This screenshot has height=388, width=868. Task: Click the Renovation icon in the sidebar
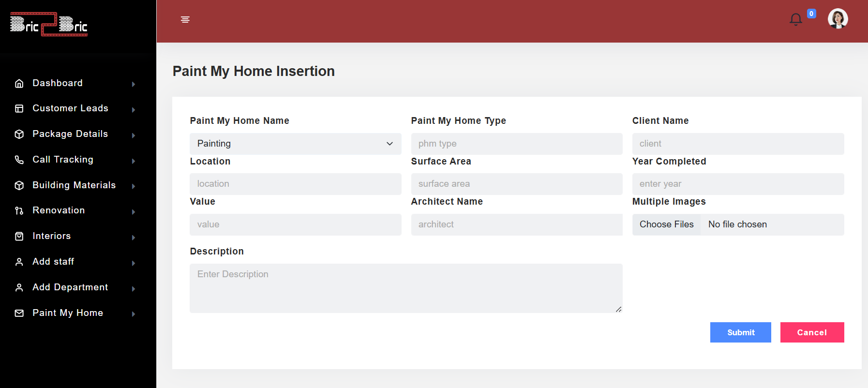click(19, 210)
